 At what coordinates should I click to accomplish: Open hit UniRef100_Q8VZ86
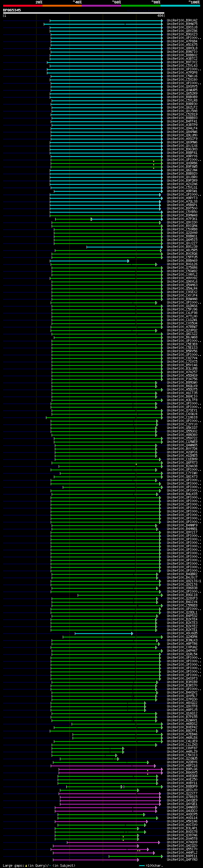tap(182, 31)
